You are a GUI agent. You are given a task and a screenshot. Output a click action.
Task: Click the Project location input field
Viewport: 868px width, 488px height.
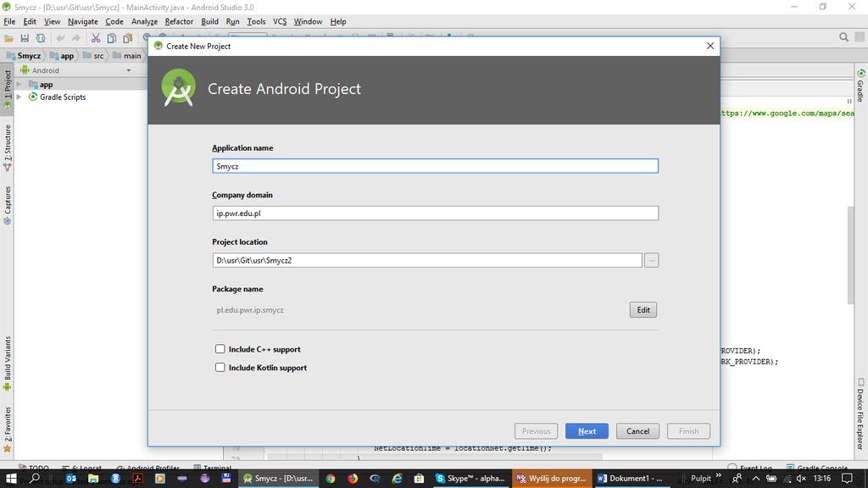(427, 260)
